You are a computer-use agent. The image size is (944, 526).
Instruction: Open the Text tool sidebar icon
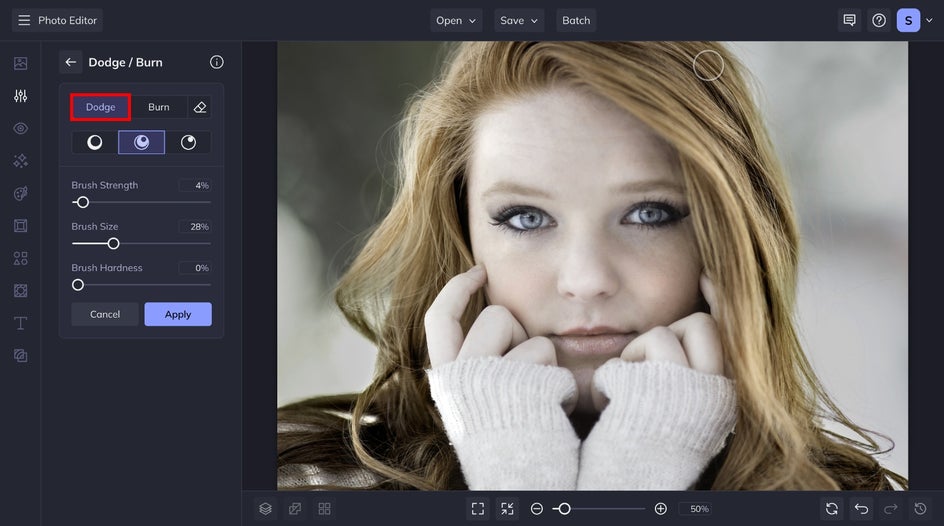20,323
